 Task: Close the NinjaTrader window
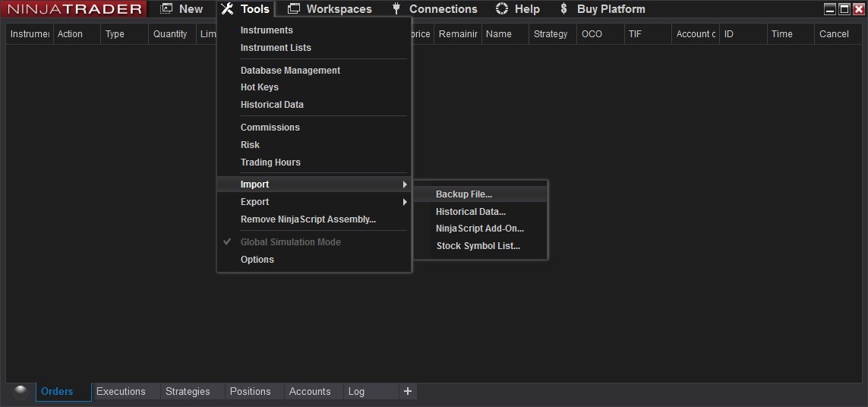tap(858, 9)
